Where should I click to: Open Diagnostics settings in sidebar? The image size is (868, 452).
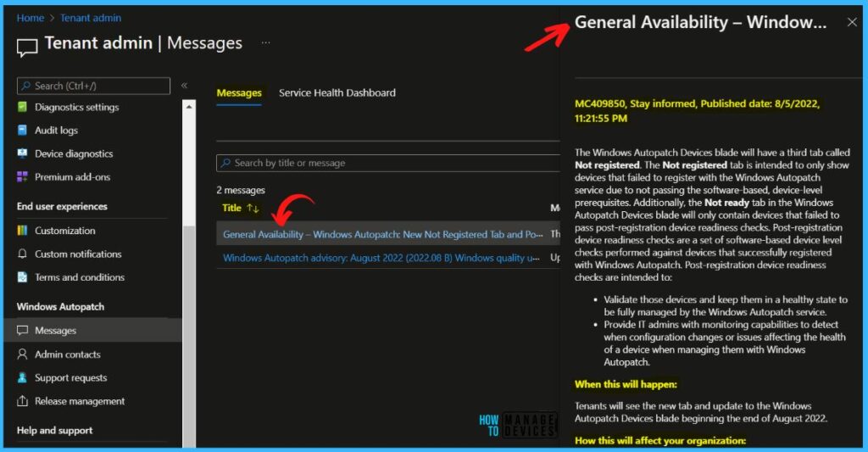77,107
